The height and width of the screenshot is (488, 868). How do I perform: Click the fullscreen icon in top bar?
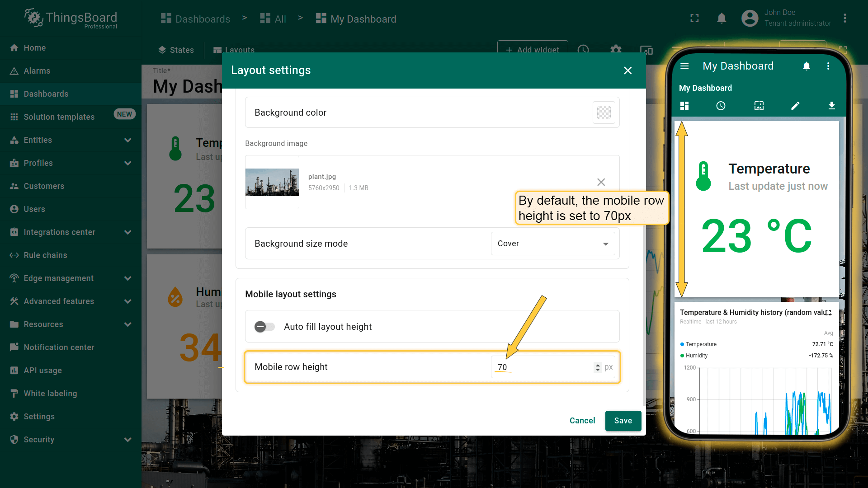(694, 19)
